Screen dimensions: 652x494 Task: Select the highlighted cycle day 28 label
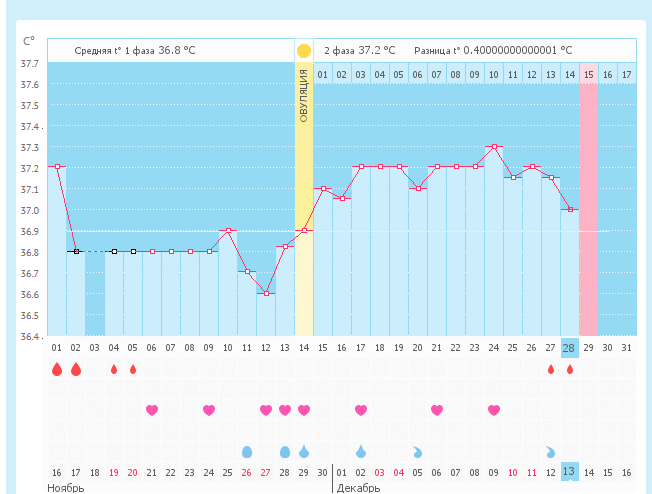click(570, 347)
